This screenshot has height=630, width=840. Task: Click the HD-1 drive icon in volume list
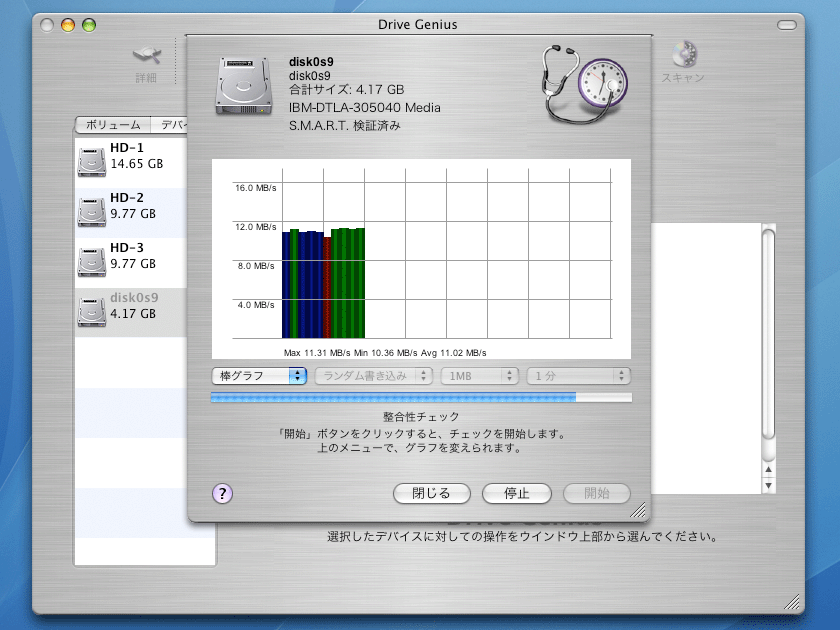tap(92, 162)
